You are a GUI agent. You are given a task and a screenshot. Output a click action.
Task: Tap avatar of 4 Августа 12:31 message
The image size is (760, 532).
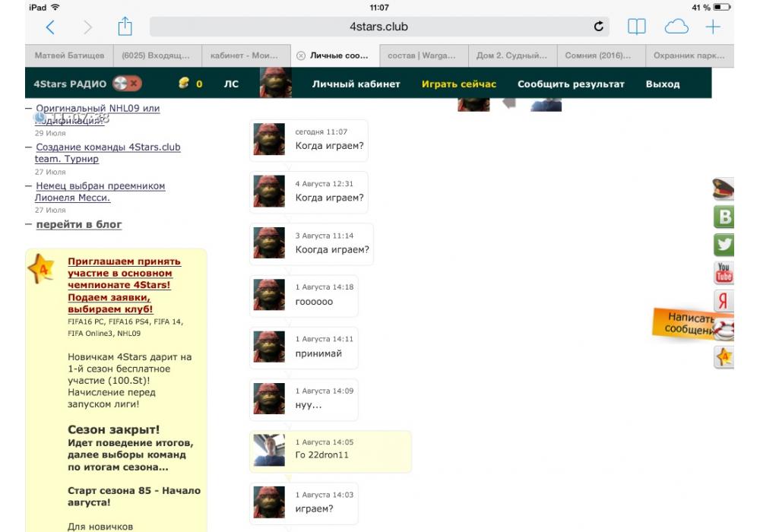click(269, 191)
